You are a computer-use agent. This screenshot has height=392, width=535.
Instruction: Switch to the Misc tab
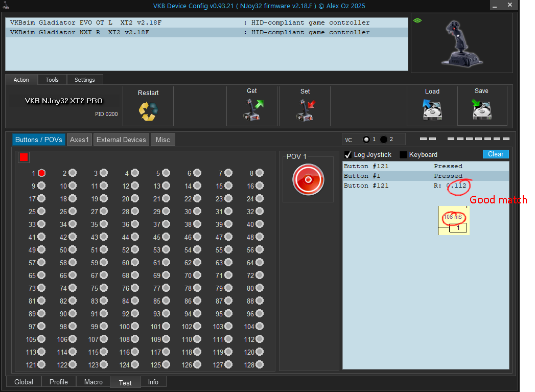pyautogui.click(x=163, y=140)
